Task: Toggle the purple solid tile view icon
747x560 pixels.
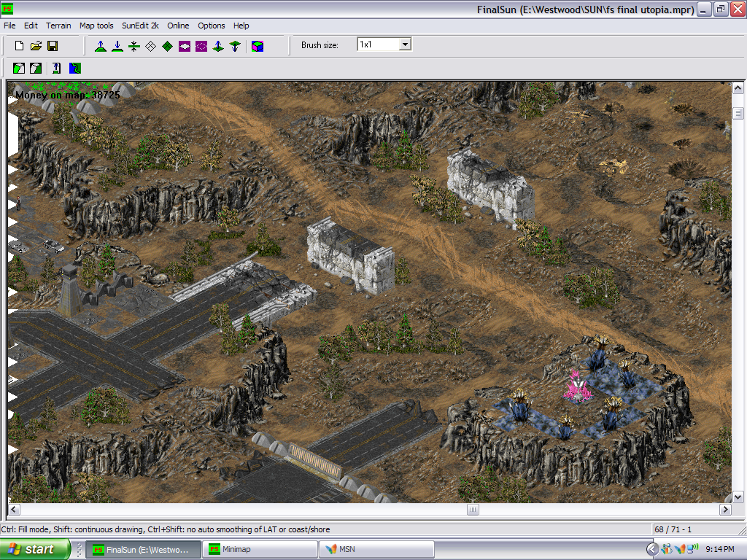Action: (184, 46)
